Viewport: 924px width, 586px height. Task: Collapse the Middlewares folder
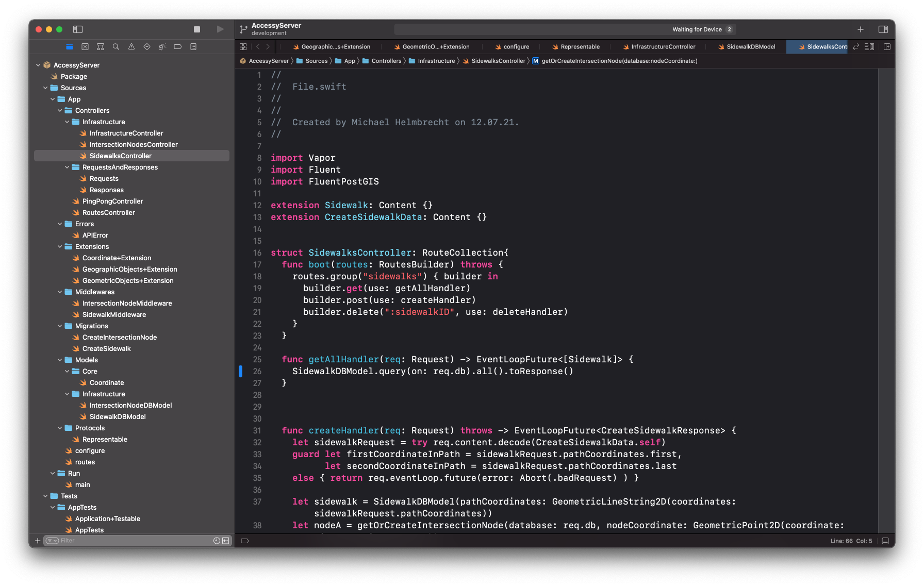(60, 292)
